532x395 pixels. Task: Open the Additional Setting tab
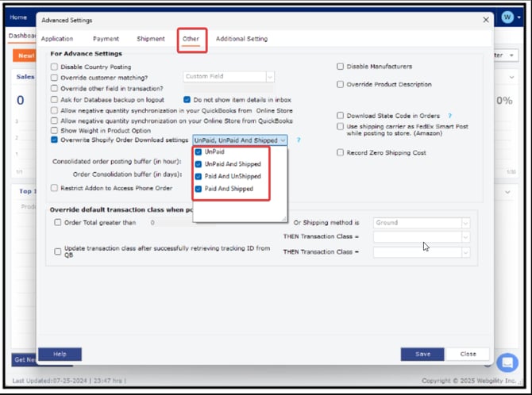241,39
